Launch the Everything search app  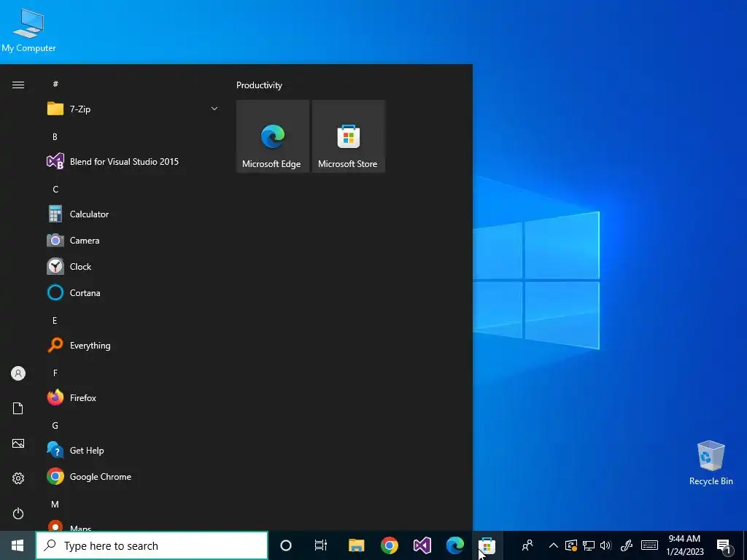point(133,345)
